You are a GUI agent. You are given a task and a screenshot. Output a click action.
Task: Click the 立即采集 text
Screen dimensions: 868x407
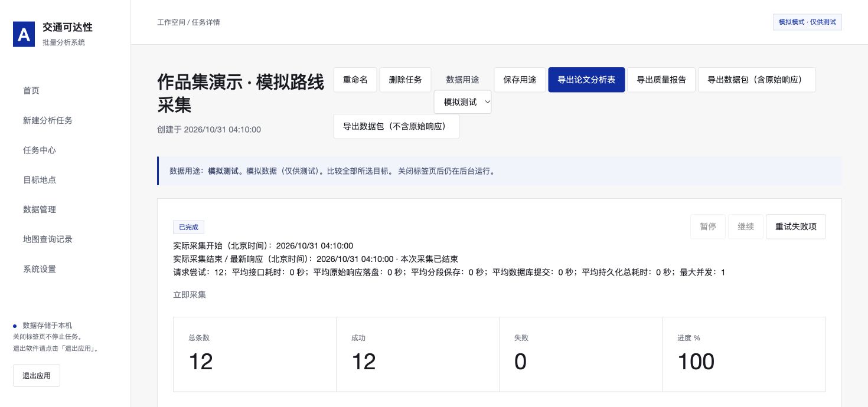(x=190, y=294)
